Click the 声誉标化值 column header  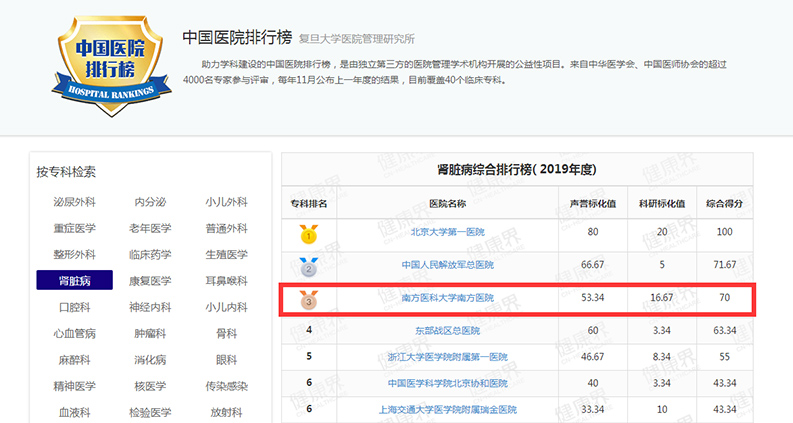click(593, 203)
